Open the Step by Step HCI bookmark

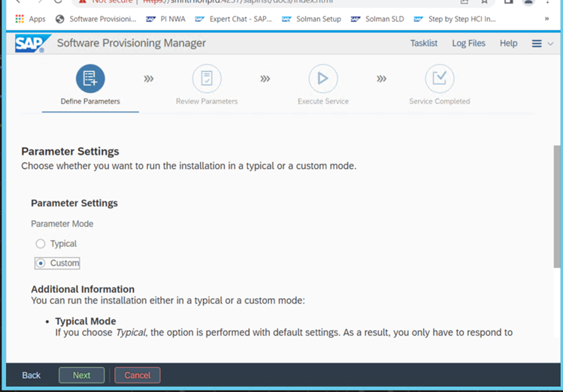coord(455,19)
